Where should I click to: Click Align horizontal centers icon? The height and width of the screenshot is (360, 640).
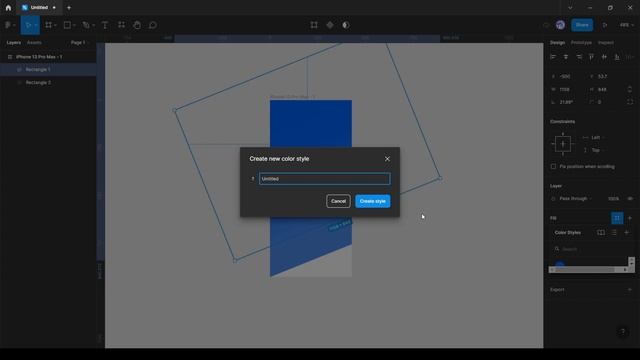pos(566,57)
